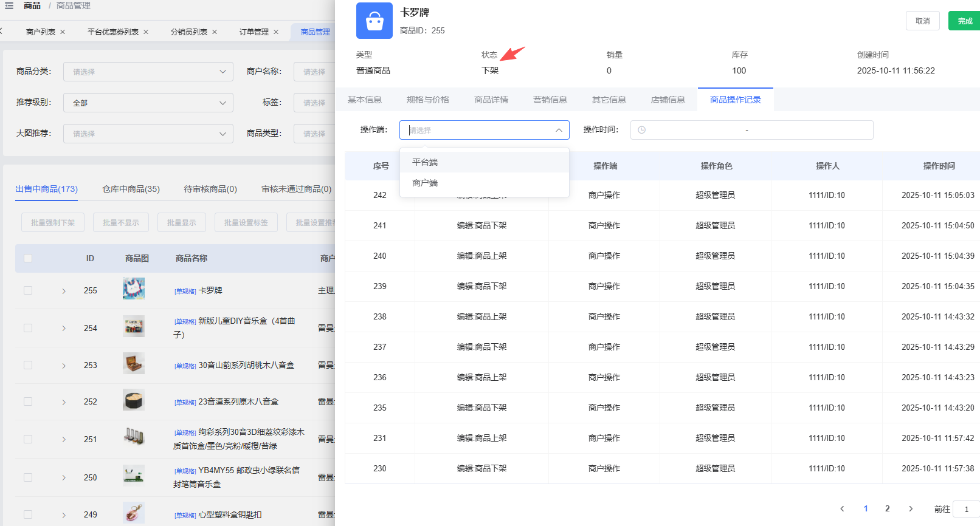
Task: Click the shopping bag product icon
Action: pyautogui.click(x=374, y=21)
